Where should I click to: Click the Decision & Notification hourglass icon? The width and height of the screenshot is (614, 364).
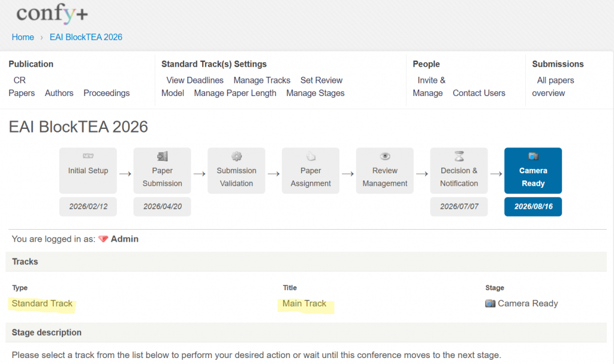459,157
